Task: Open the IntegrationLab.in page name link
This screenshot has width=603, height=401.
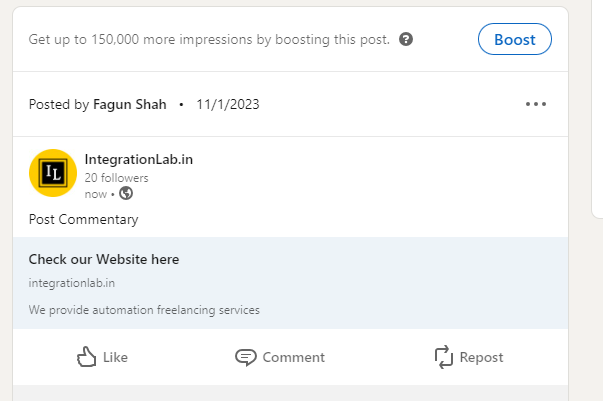Action: (138, 159)
